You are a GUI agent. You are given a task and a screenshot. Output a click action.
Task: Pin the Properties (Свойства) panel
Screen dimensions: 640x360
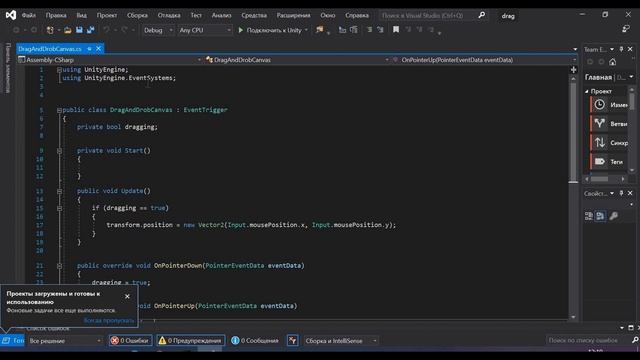621,193
